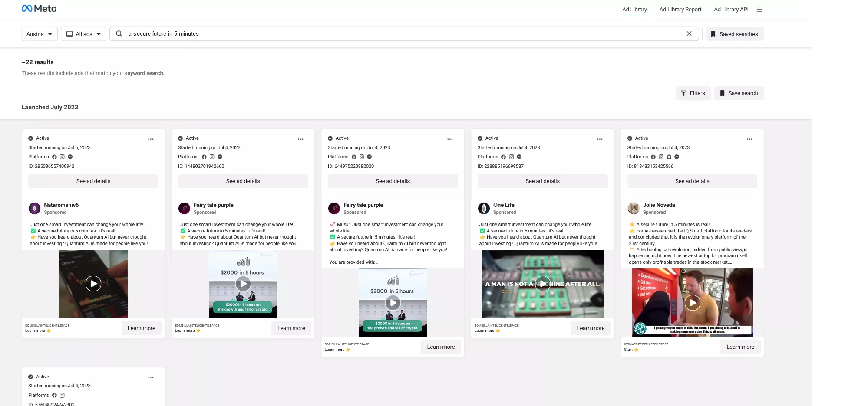Click the Threads platform icon on Jolie Noveda's ad

669,157
